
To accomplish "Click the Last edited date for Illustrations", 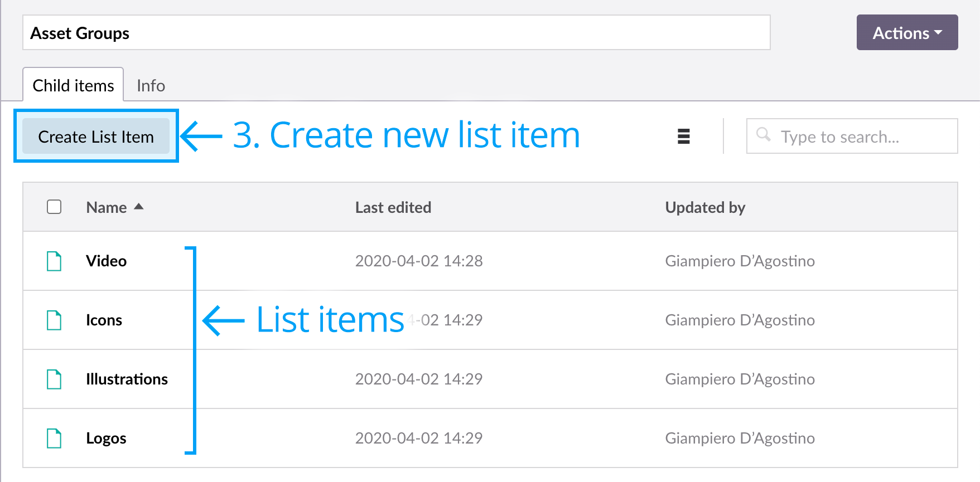I will pyautogui.click(x=419, y=379).
